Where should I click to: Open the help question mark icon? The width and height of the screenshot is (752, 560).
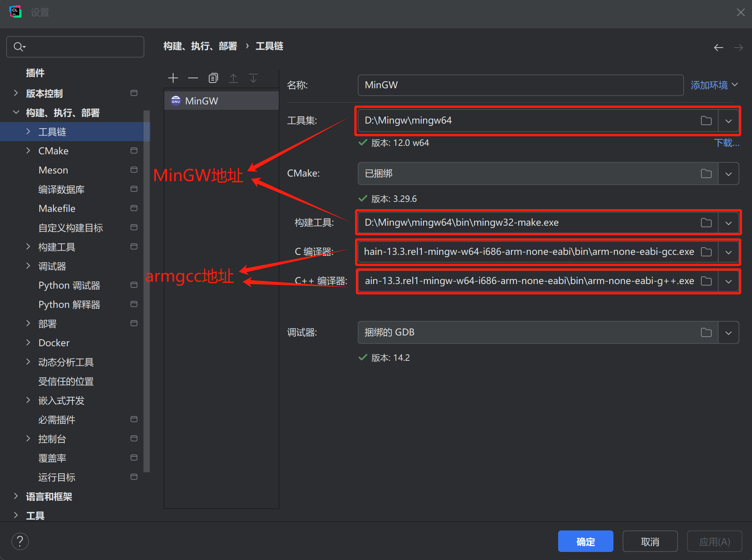(20, 542)
